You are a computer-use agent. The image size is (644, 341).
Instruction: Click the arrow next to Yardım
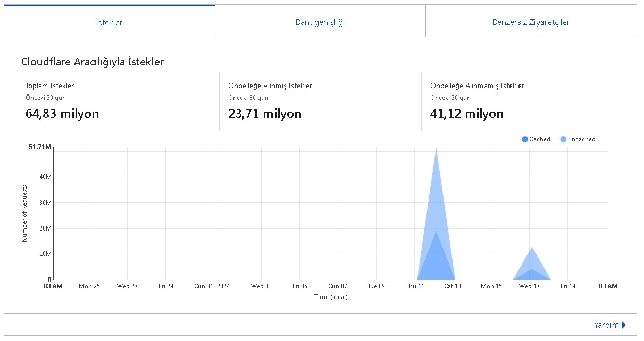pos(624,325)
